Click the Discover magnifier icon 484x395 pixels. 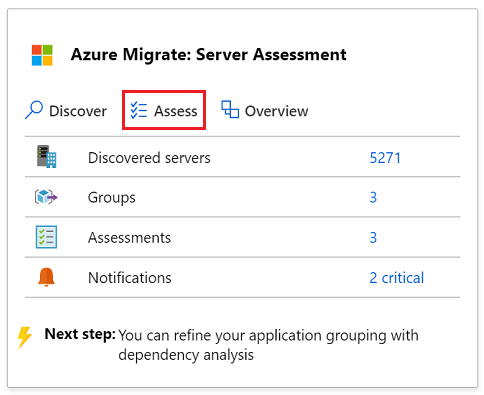34,110
